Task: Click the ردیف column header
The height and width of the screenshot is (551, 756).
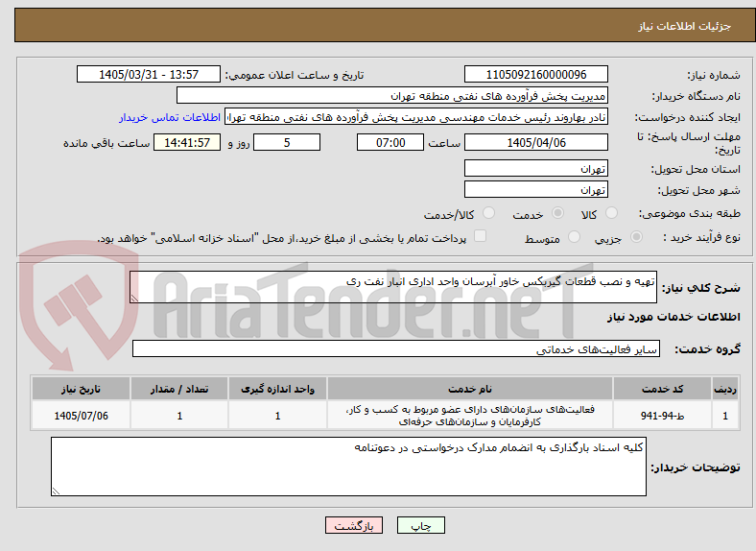Action: click(x=725, y=389)
